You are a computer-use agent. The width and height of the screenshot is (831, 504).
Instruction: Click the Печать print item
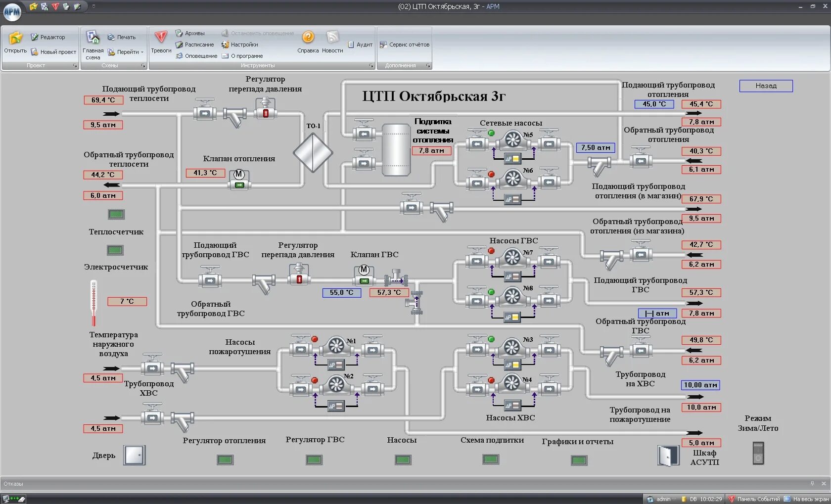[121, 37]
